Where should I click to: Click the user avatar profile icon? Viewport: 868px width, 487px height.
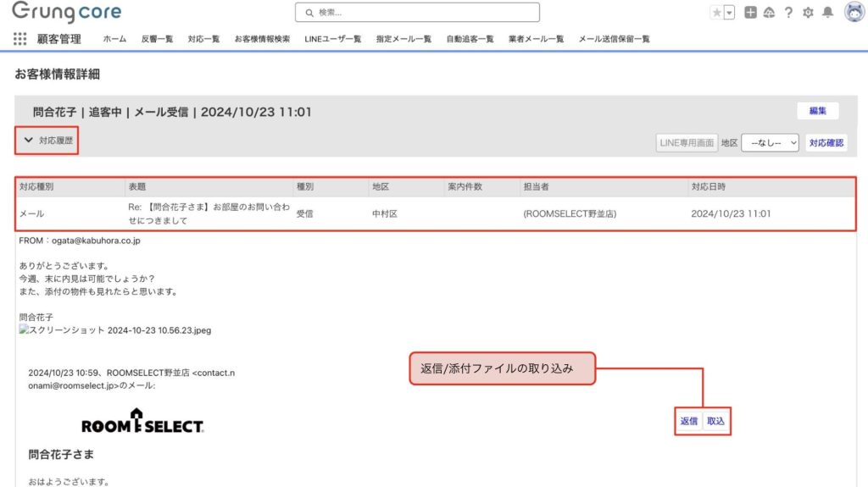(x=854, y=12)
